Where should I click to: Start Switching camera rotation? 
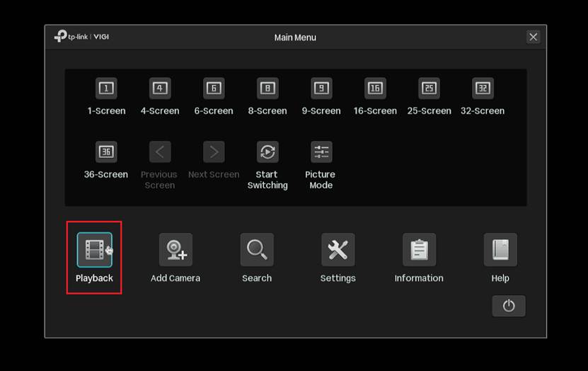pyautogui.click(x=267, y=152)
